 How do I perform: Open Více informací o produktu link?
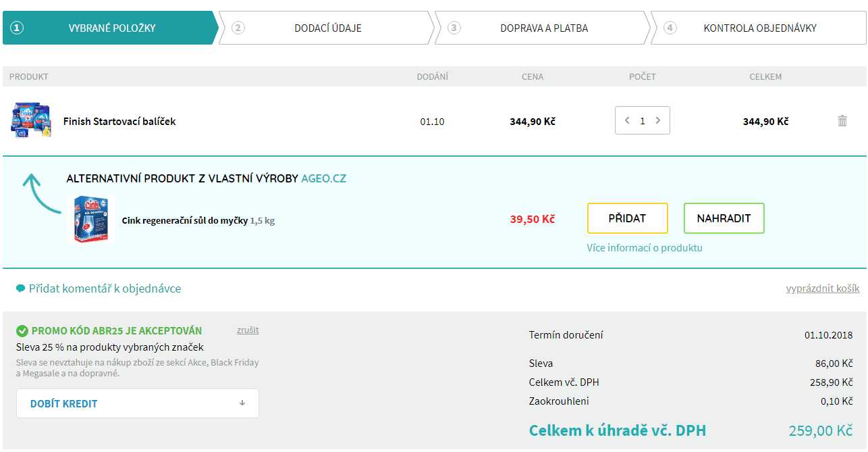click(x=645, y=248)
